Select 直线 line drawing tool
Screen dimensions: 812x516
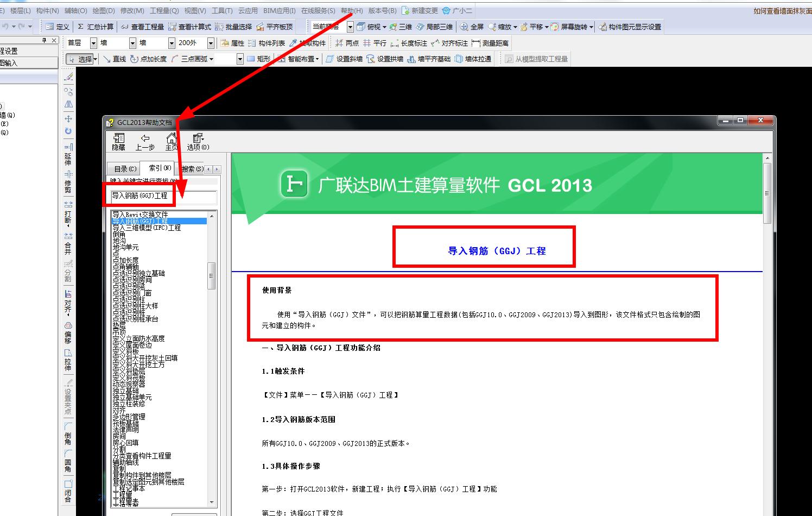(115, 59)
